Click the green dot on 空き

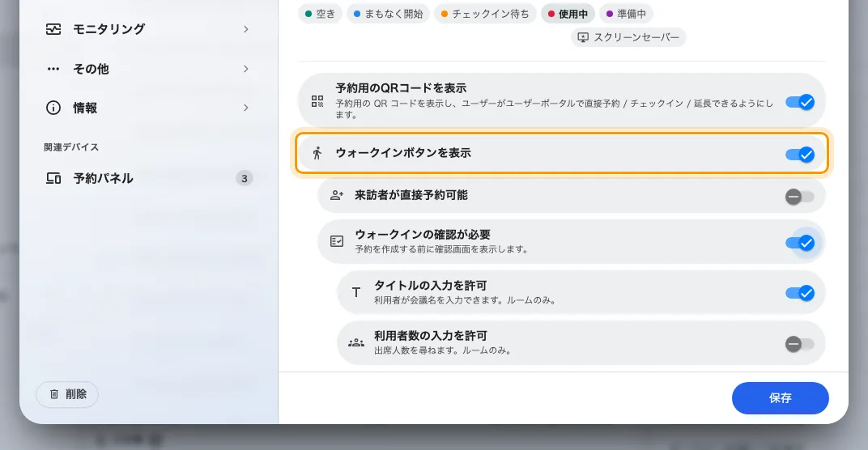(x=308, y=14)
